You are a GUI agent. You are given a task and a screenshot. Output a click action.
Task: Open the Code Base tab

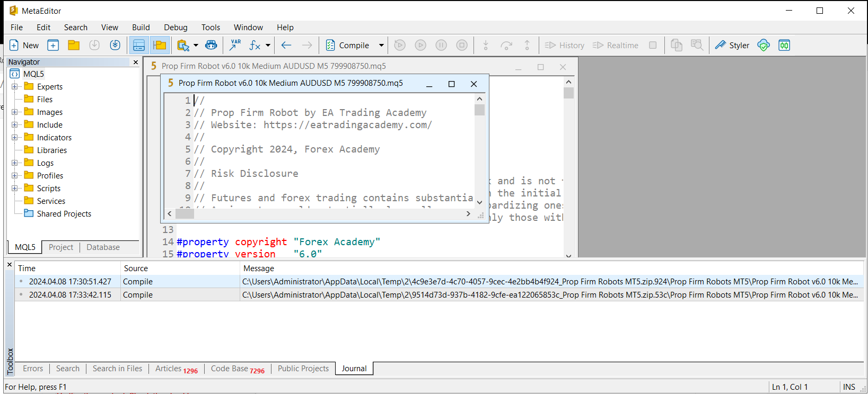click(238, 369)
